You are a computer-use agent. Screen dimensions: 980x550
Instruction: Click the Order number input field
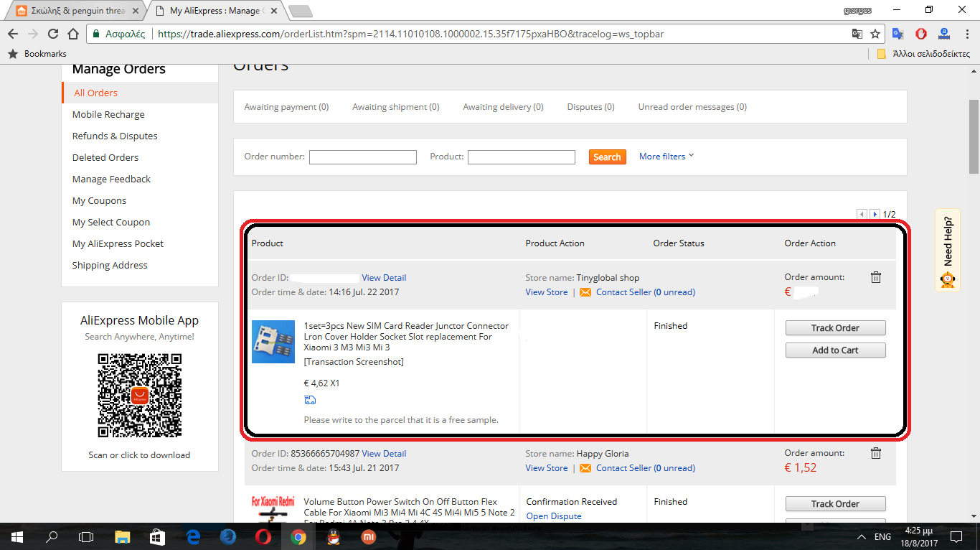(363, 157)
